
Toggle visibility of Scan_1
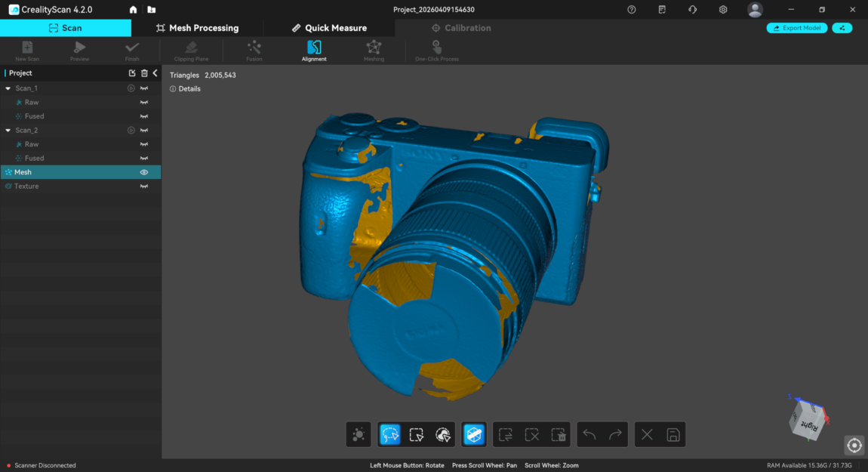tap(143, 88)
